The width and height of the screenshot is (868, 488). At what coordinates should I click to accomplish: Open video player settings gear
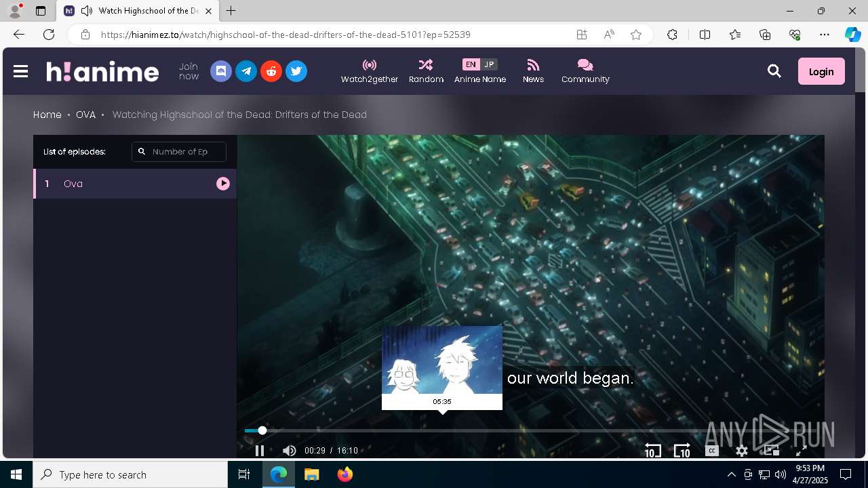click(742, 451)
